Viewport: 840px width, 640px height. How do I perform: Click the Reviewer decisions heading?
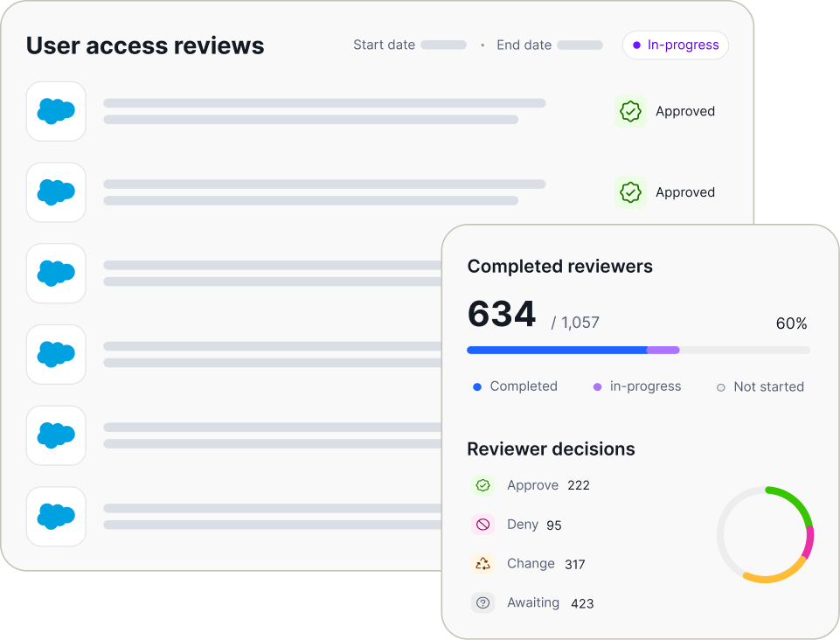tap(551, 449)
